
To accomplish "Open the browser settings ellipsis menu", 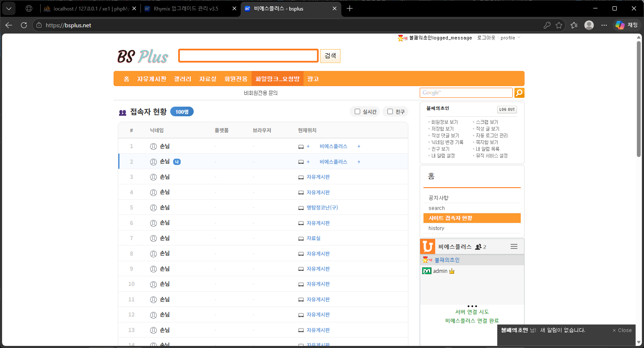I will [604, 25].
